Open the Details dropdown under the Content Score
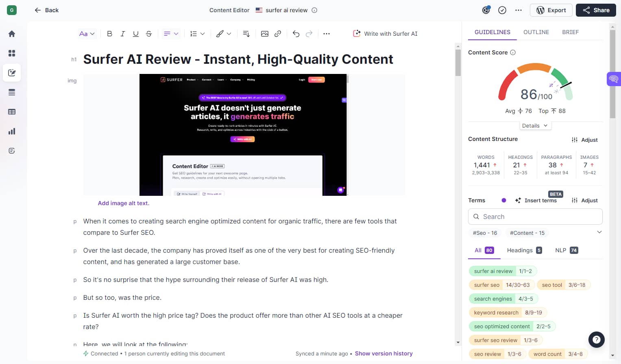Screen dimensions: 621x364 (x=535, y=126)
